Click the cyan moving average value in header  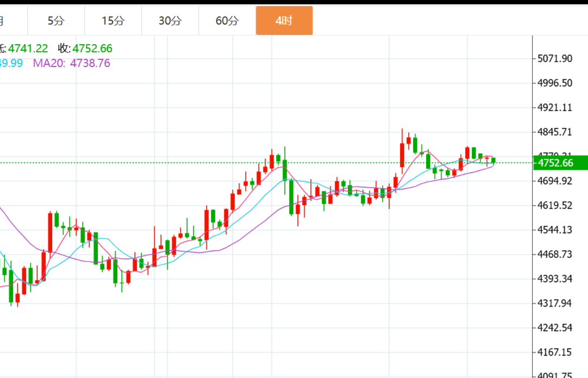click(11, 63)
